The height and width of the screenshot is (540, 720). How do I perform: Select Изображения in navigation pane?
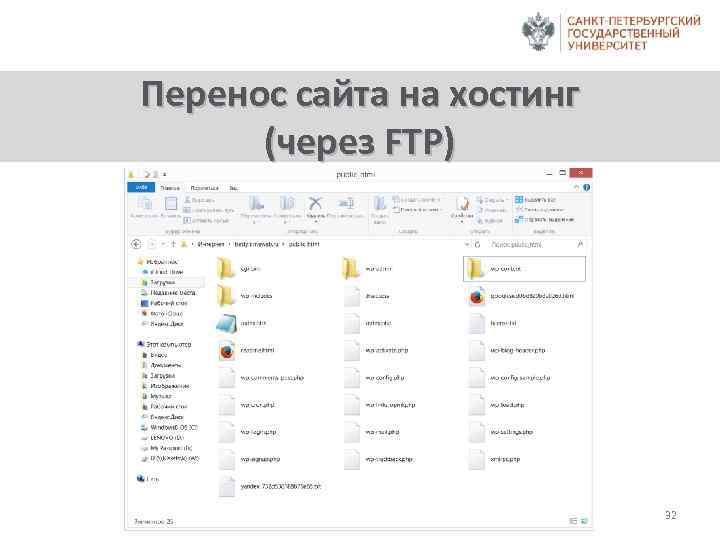165,386
